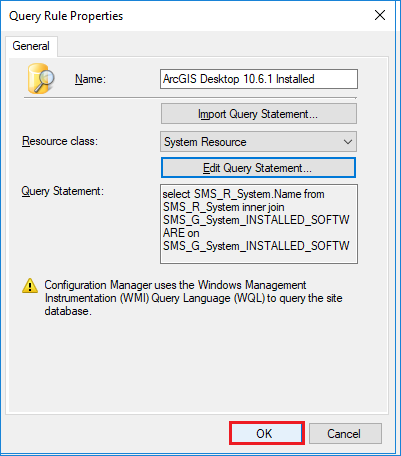Screen dimensions: 401x456
Task: Open the System Resource combo box
Action: coord(258,142)
